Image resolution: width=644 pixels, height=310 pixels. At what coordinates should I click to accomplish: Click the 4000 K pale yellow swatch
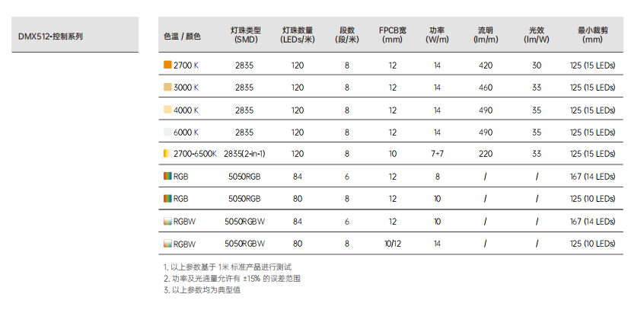(167, 110)
